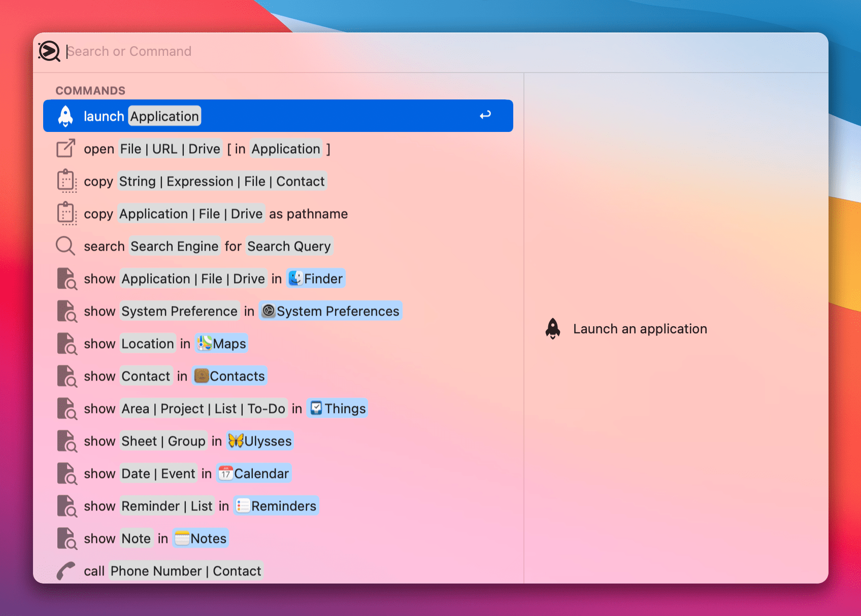The width and height of the screenshot is (861, 616).
Task: Click the 'Area | Project | List | To-Do' placeholder
Action: coord(204,408)
